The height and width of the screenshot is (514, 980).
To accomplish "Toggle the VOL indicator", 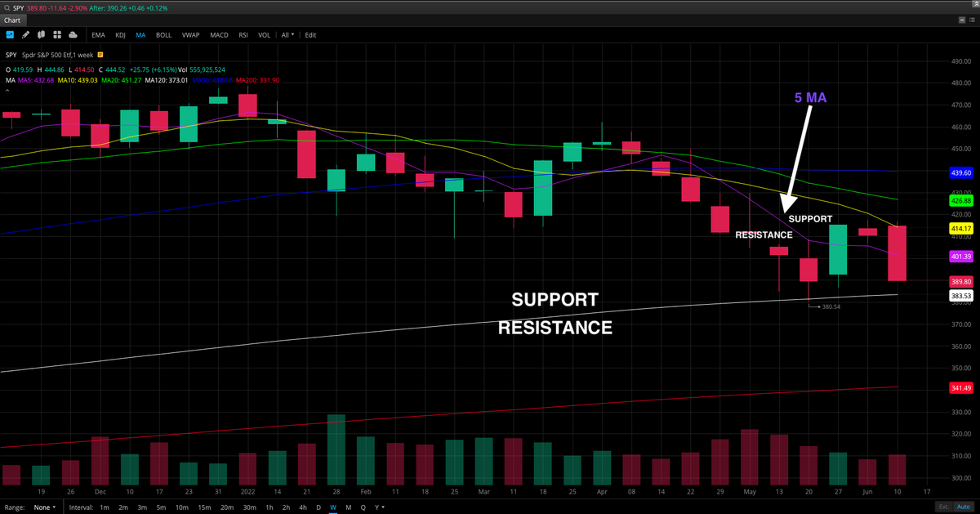I will coord(264,35).
